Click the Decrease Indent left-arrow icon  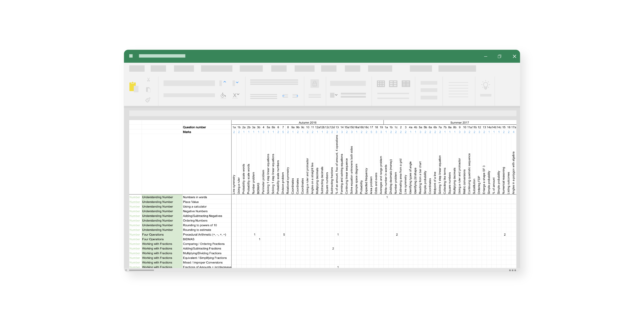285,96
